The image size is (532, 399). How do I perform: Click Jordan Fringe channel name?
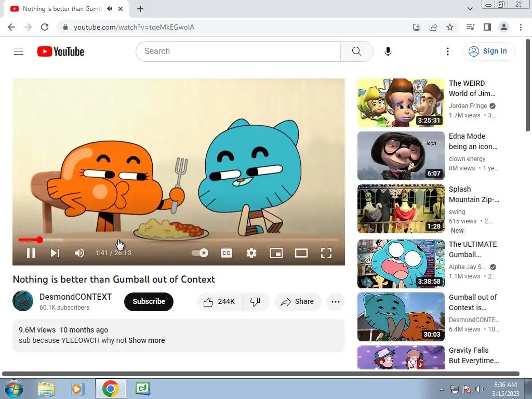point(468,106)
